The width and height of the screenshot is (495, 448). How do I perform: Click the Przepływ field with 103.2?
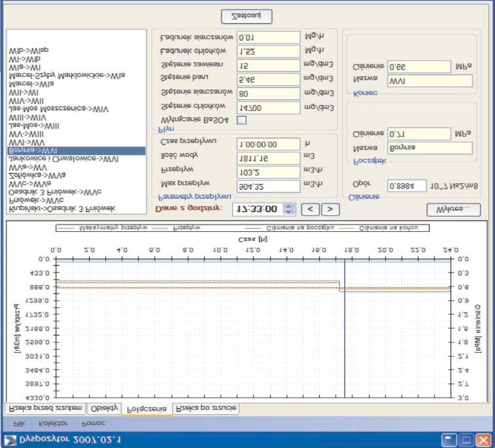(269, 172)
